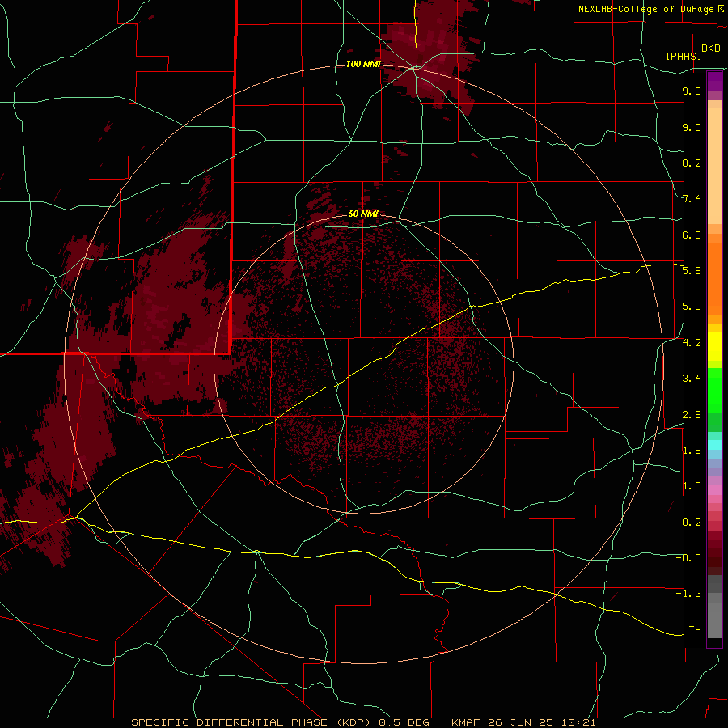Pick the purple top segment of the color bar
The height and width of the screenshot is (728, 728).
pyautogui.click(x=714, y=81)
